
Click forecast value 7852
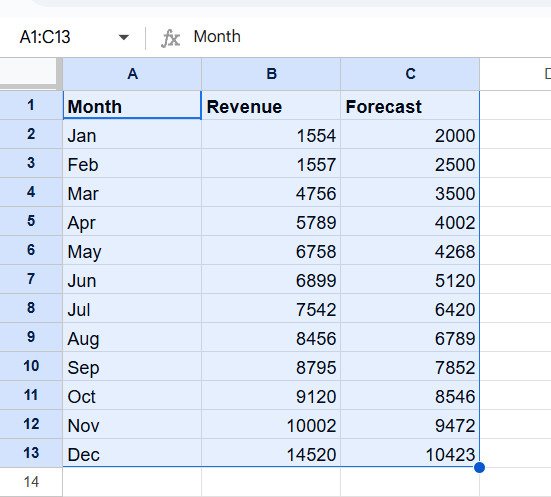[410, 366]
